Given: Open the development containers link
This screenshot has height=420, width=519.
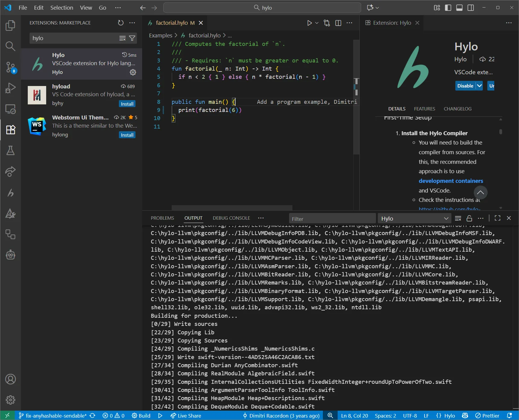Looking at the screenshot, I should pyautogui.click(x=451, y=181).
